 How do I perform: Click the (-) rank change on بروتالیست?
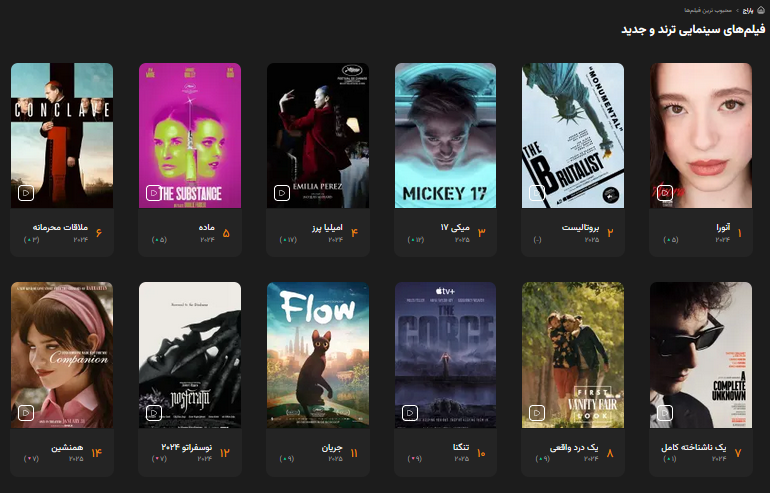(538, 240)
